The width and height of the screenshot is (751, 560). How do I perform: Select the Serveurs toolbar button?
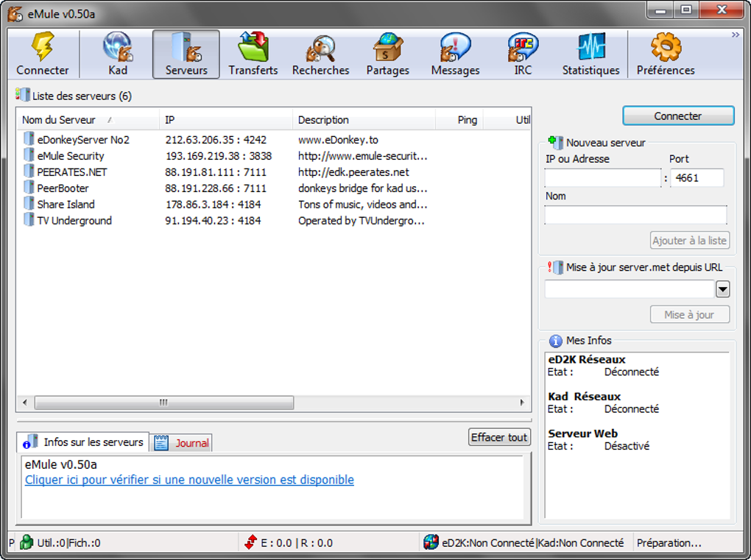[x=186, y=54]
